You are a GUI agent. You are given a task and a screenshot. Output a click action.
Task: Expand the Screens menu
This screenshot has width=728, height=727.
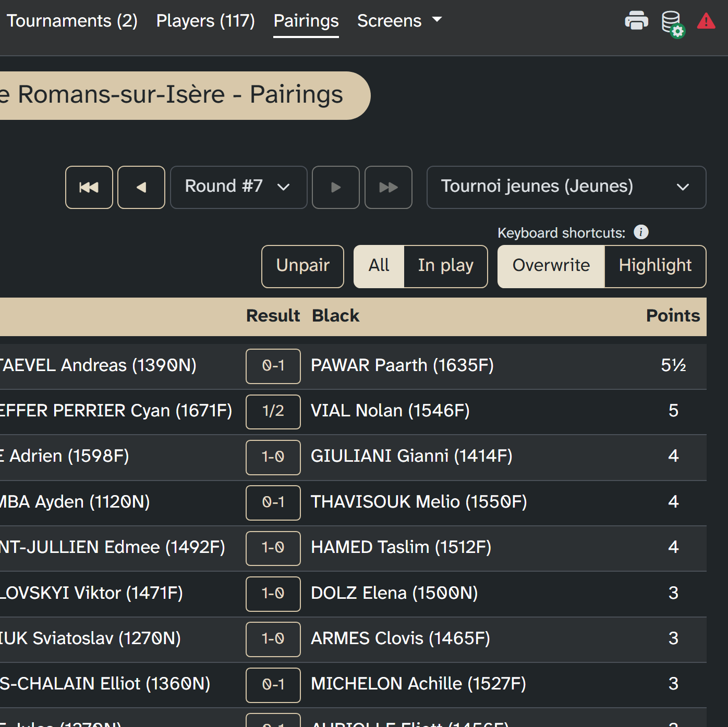pos(399,21)
